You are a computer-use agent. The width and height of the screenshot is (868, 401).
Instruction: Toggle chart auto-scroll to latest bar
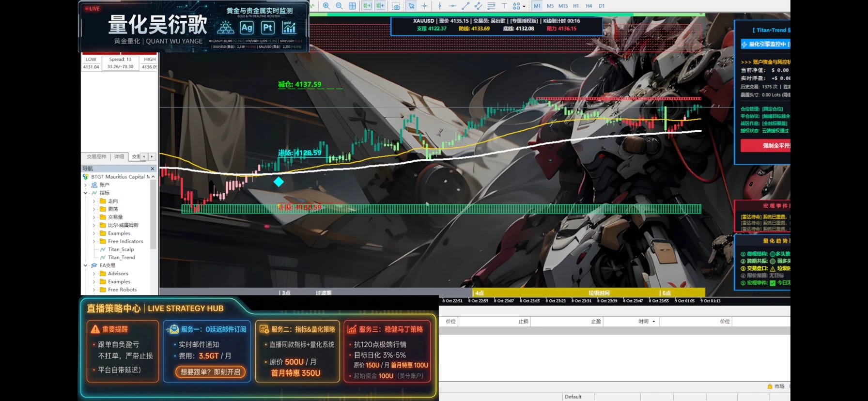coord(367,6)
